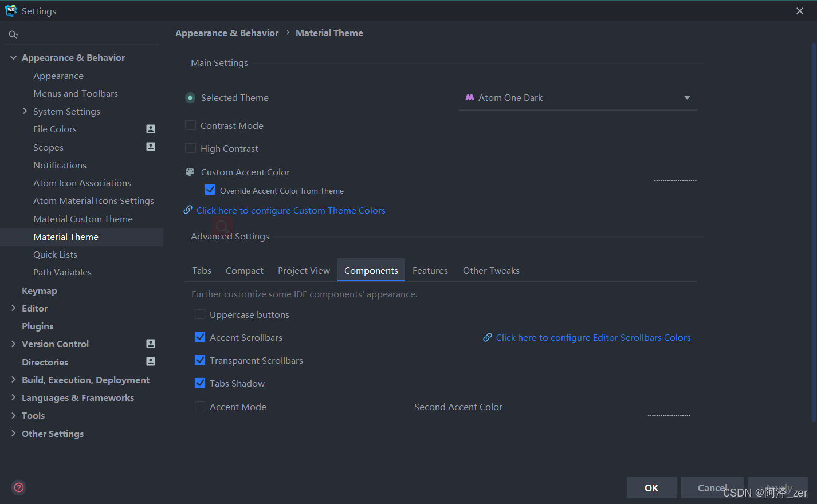Expand the System Settings tree node
Image resolution: width=817 pixels, height=504 pixels.
click(x=25, y=111)
